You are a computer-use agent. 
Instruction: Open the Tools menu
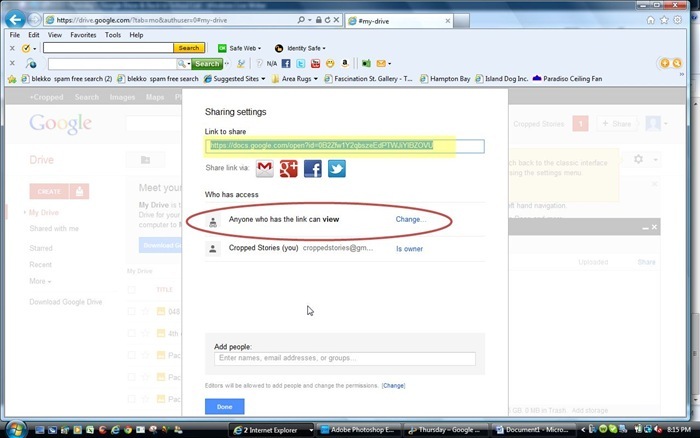click(x=113, y=35)
